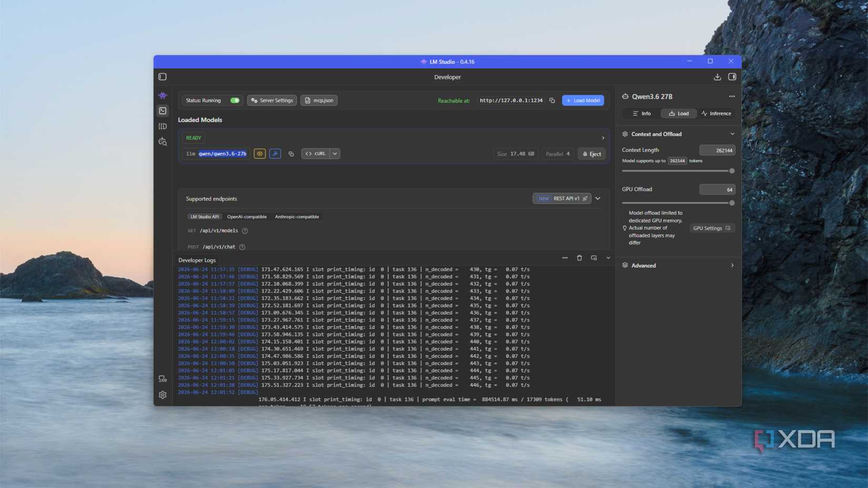The height and width of the screenshot is (488, 868).
Task: Click the Load Model button
Action: click(x=583, y=100)
